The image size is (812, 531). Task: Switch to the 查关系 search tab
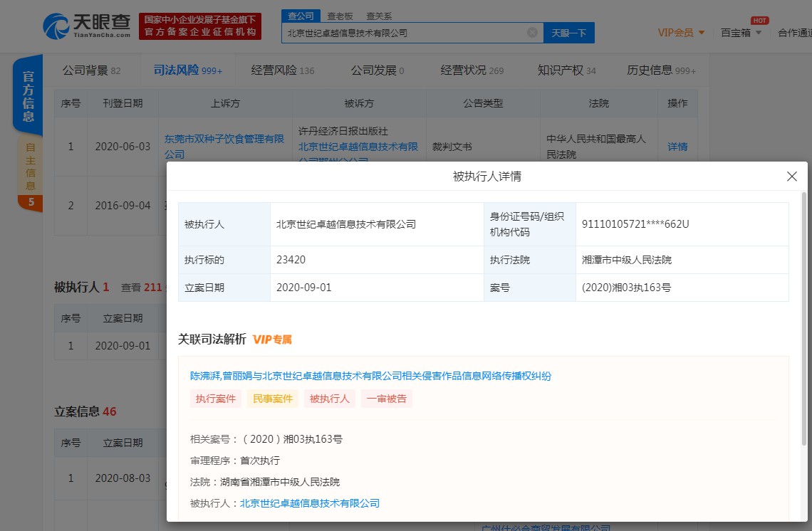[379, 16]
